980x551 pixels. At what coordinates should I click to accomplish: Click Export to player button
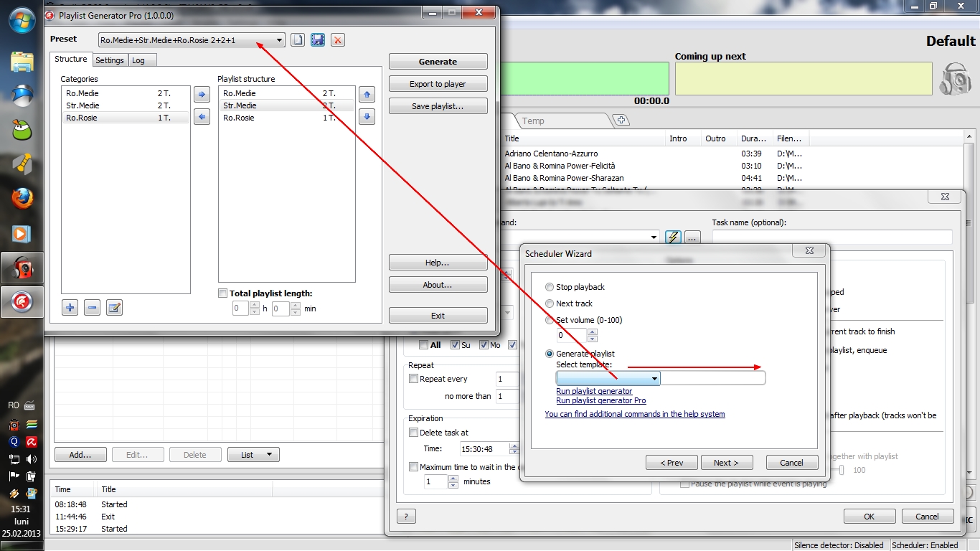click(x=438, y=84)
